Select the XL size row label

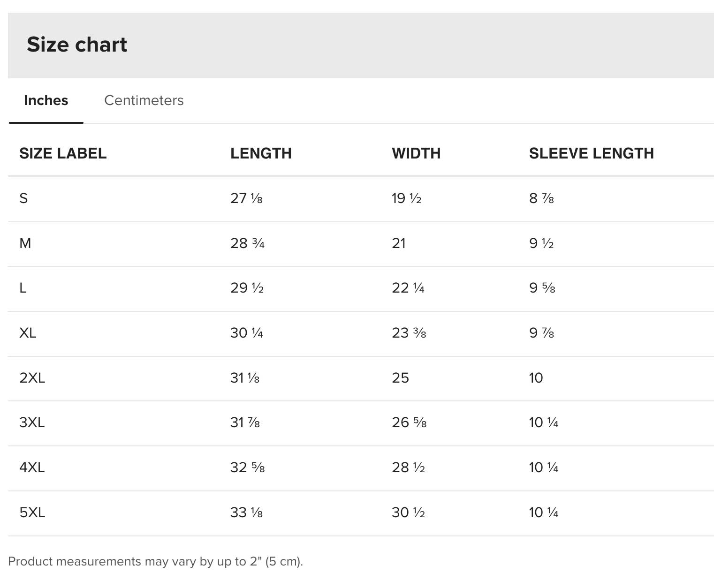tap(28, 333)
